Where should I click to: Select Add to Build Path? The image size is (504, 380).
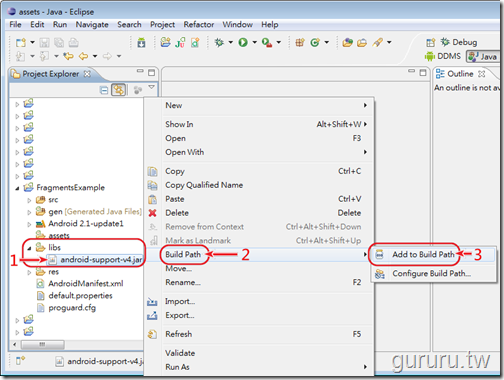coord(433,254)
